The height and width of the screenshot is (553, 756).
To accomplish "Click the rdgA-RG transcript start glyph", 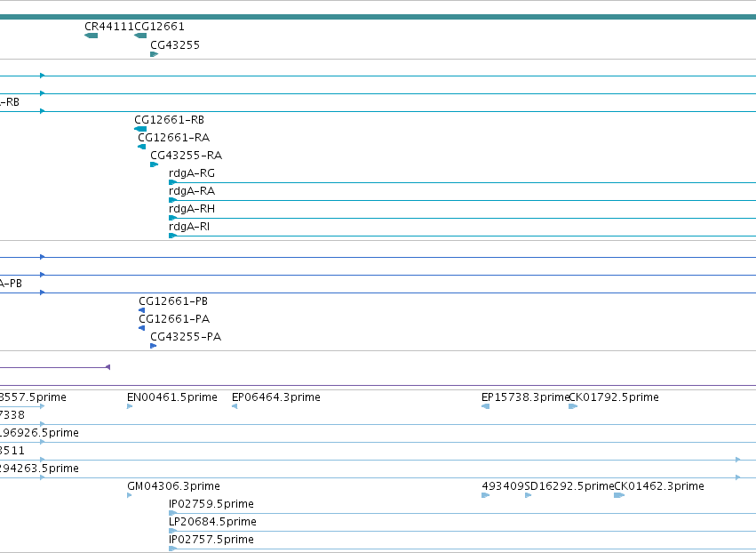I will click(x=172, y=182).
